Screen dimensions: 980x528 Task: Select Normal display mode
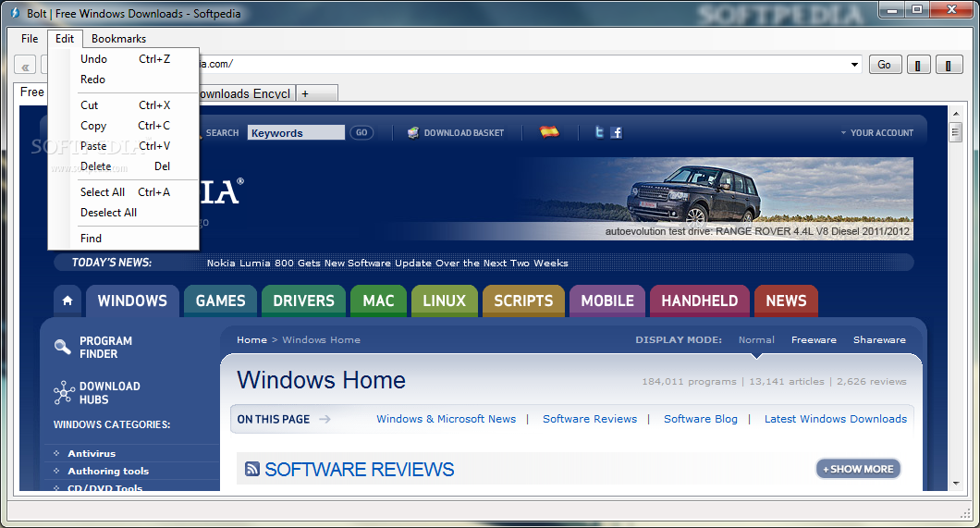point(756,340)
